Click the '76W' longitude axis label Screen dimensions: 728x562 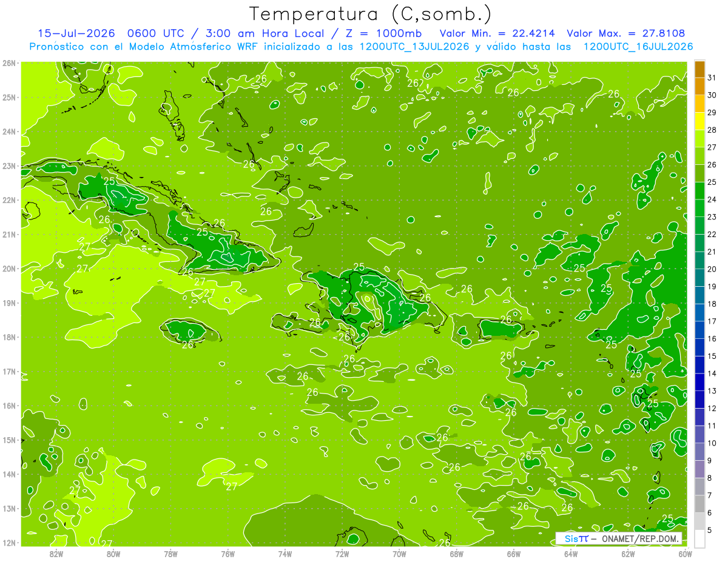click(228, 554)
